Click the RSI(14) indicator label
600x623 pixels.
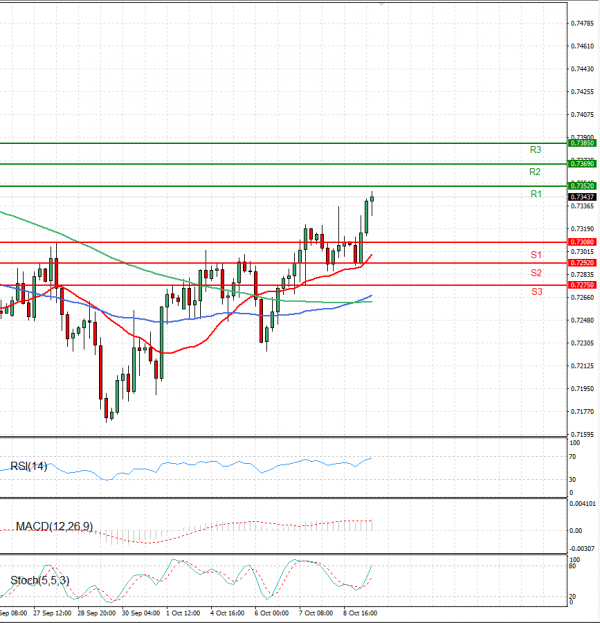[x=29, y=466]
